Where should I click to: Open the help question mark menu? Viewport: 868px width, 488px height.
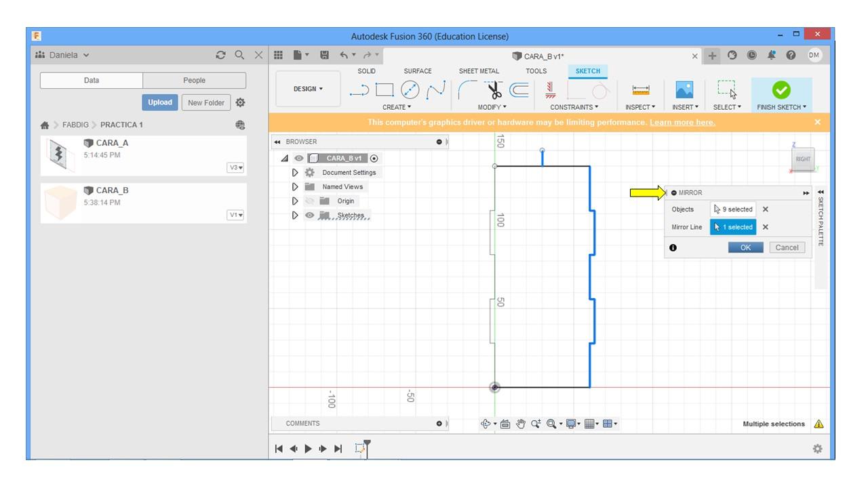pos(791,56)
